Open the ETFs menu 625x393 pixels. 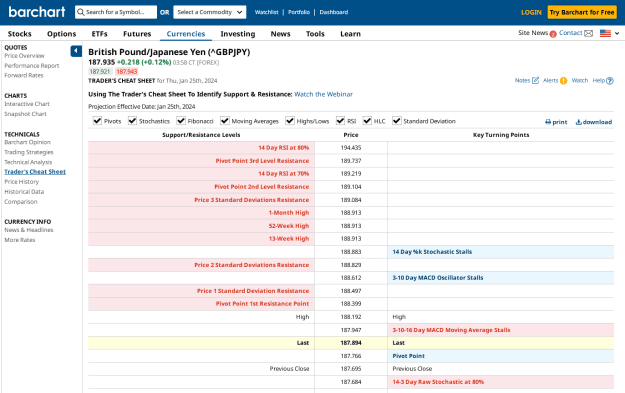pos(100,34)
